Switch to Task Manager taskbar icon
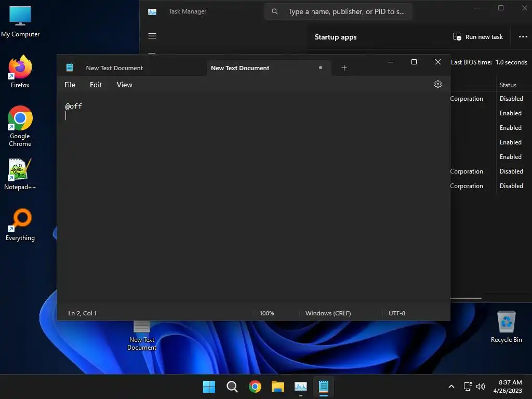532x399 pixels. click(301, 387)
